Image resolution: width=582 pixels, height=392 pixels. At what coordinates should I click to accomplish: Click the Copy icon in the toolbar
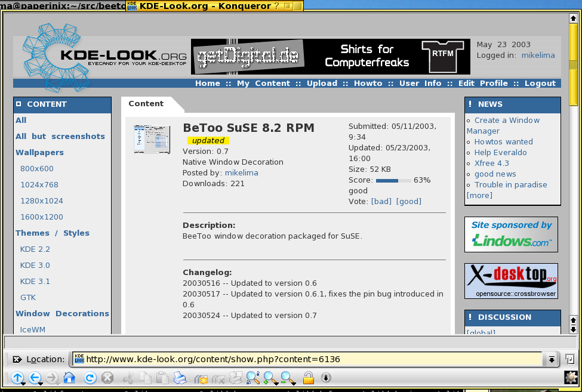click(146, 378)
